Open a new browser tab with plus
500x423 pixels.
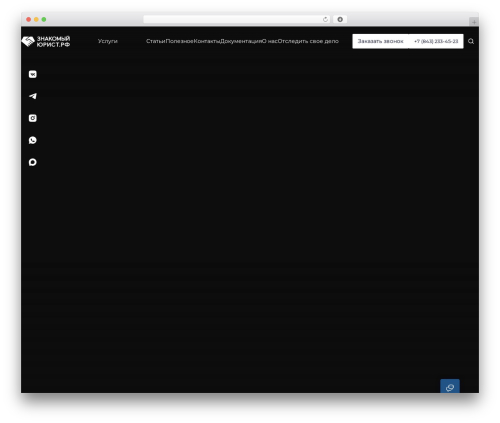click(474, 22)
